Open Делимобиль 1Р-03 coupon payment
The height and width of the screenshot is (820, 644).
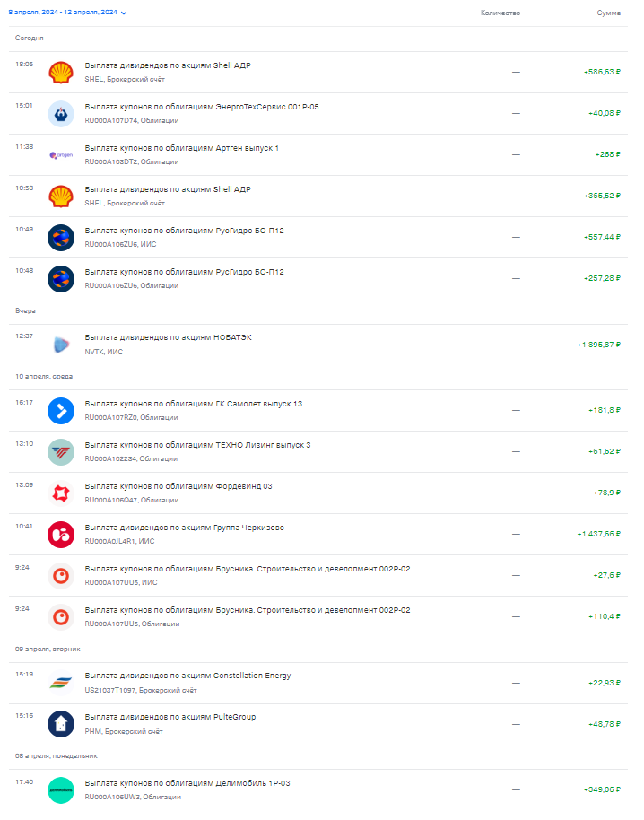tap(318, 790)
